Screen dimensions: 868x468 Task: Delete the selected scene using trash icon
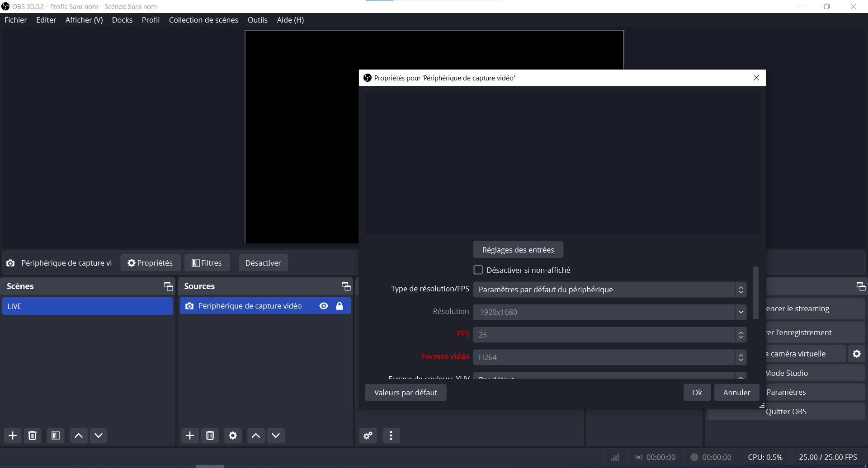point(33,435)
